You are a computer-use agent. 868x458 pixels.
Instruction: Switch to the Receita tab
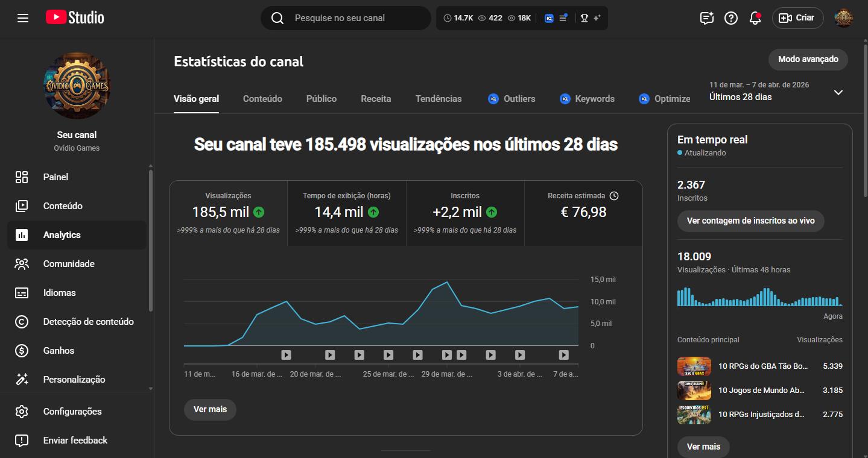[x=376, y=99]
